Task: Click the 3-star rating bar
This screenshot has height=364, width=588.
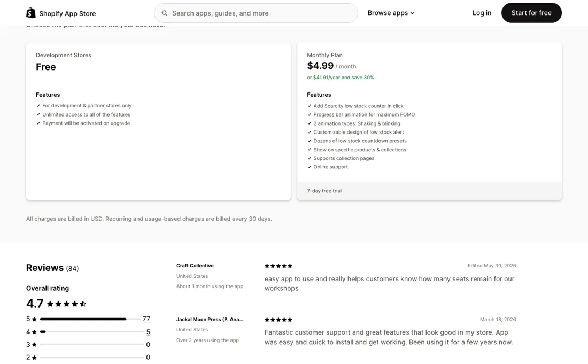Action: (91, 345)
